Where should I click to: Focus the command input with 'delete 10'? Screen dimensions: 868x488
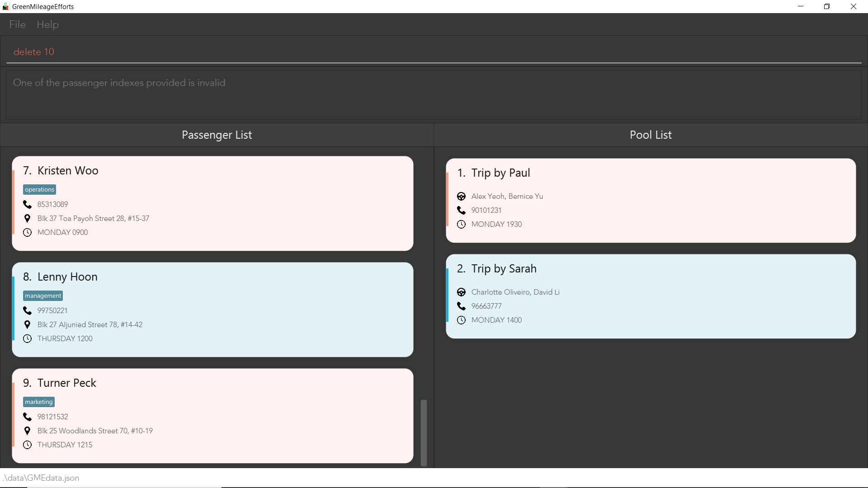tap(434, 52)
